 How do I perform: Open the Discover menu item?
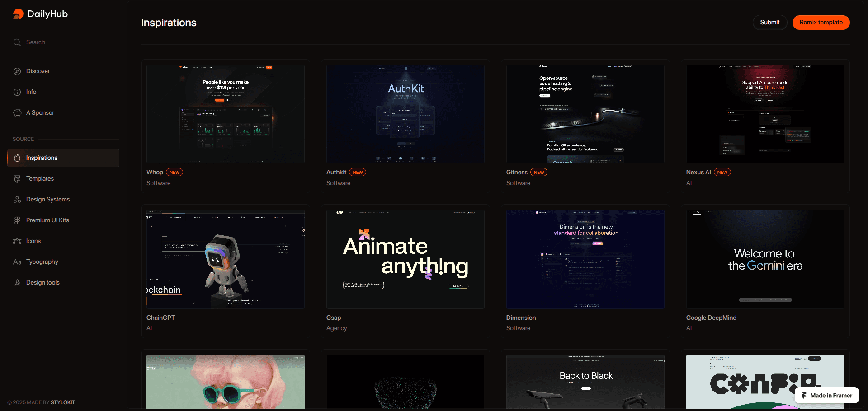point(63,71)
